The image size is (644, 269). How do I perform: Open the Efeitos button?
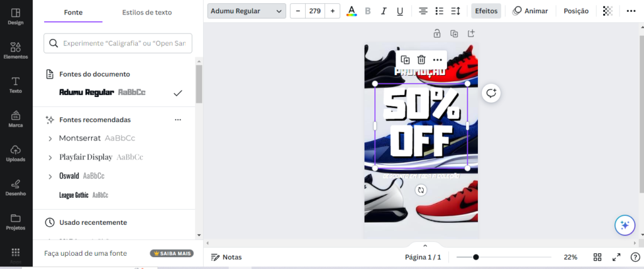click(486, 11)
